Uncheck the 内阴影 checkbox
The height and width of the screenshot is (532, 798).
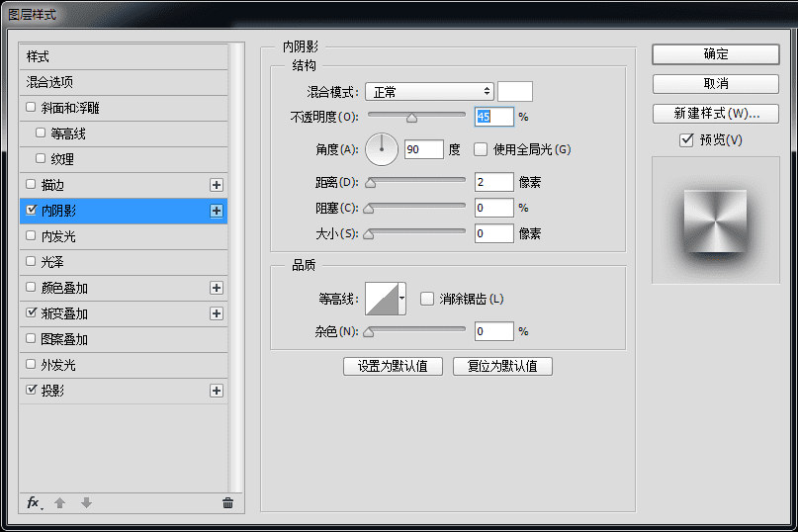tap(31, 210)
